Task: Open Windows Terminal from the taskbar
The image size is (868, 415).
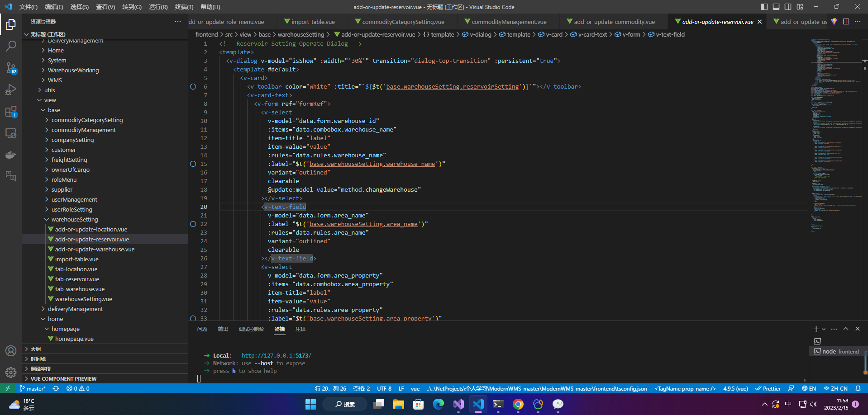Action: tap(498, 404)
